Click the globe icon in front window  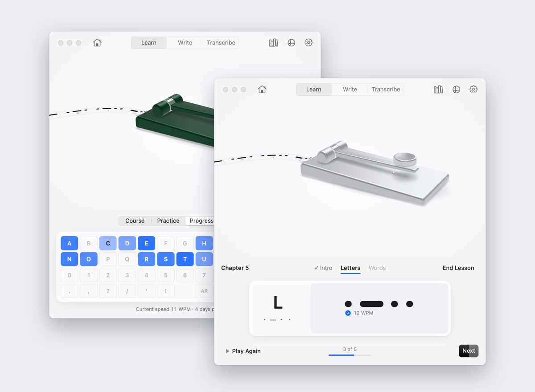pos(456,89)
